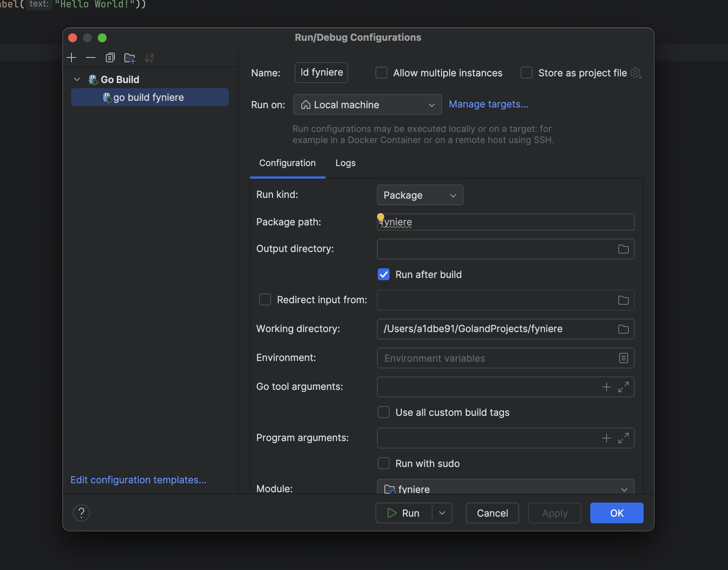The width and height of the screenshot is (728, 570).
Task: Enable Store as project file
Action: (x=527, y=73)
